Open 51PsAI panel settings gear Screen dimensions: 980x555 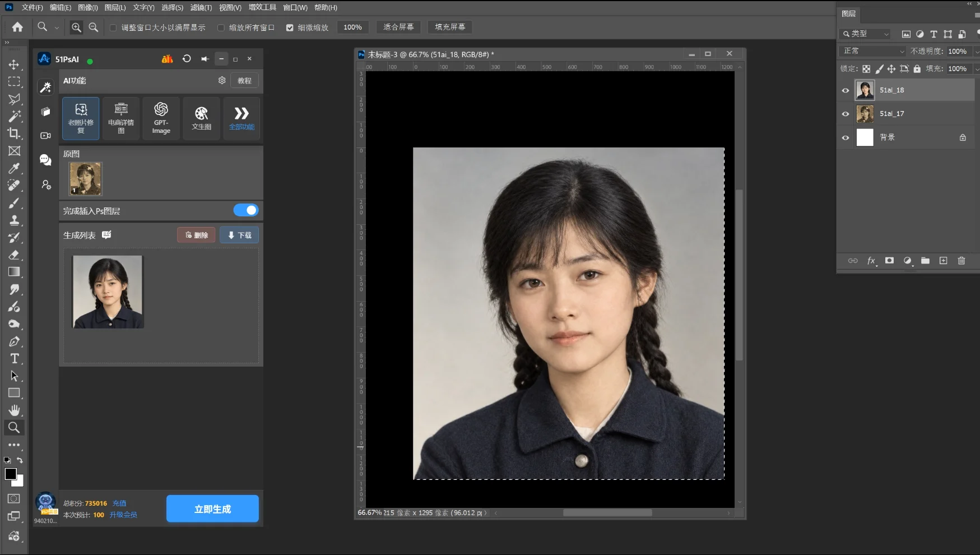coord(222,80)
